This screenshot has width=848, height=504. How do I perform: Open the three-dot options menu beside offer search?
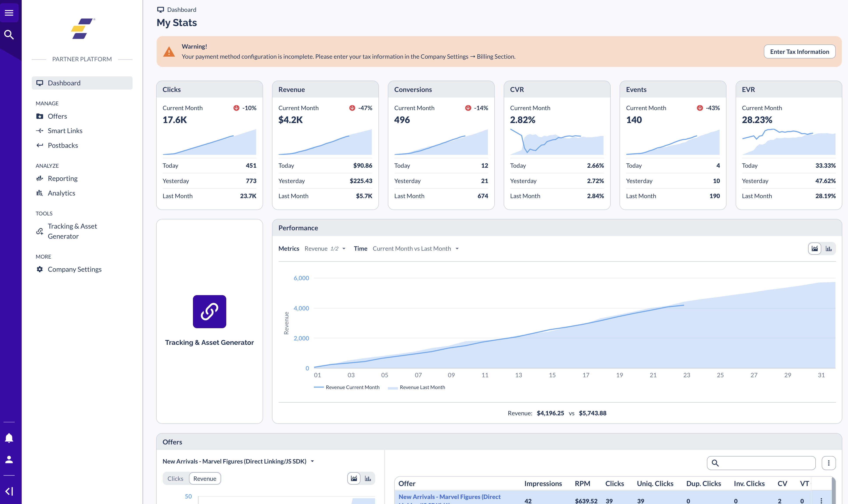point(829,463)
